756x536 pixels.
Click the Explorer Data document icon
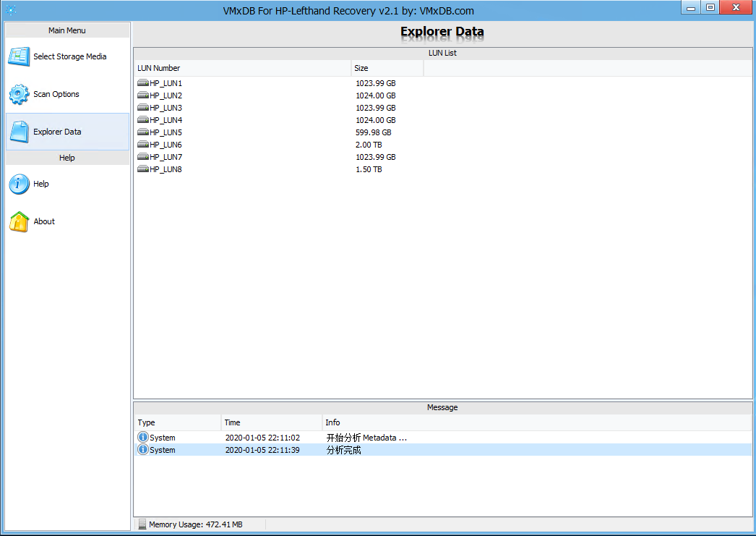20,132
